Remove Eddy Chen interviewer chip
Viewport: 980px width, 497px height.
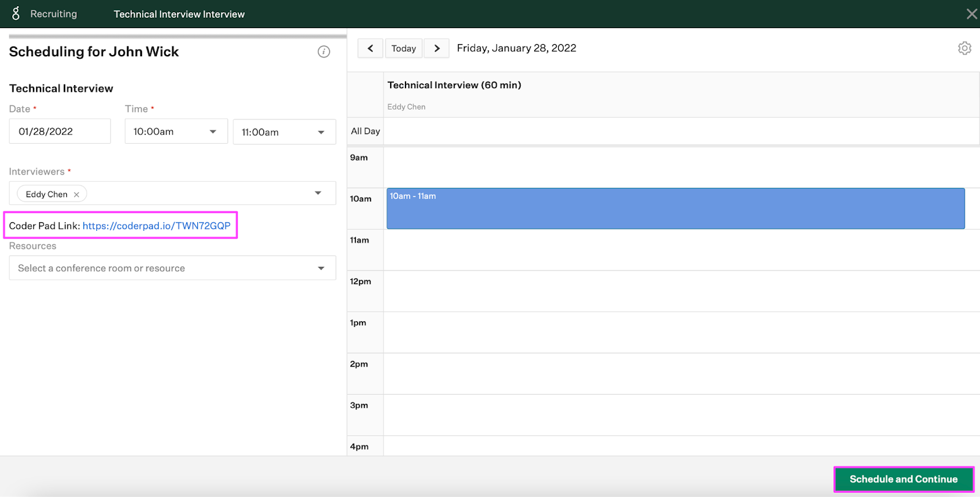77,195
